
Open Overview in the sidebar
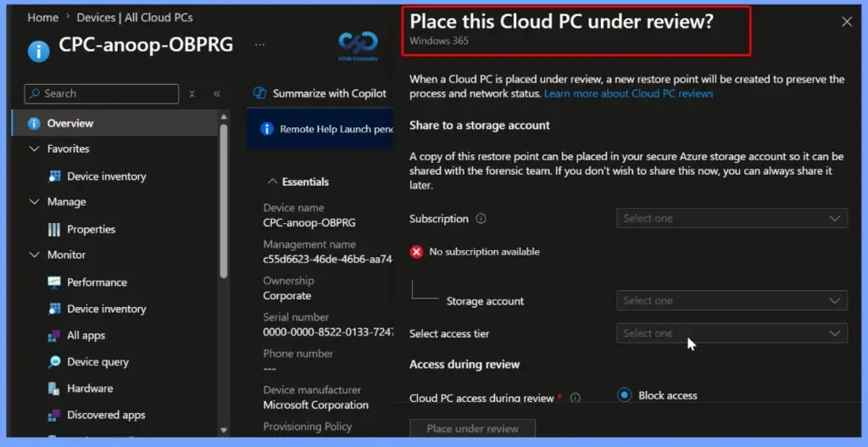(x=114, y=124)
